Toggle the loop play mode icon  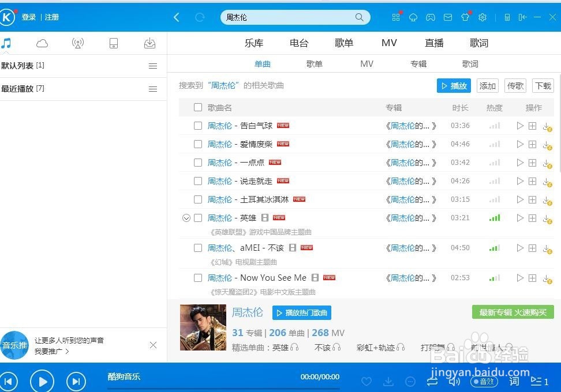pos(432,382)
